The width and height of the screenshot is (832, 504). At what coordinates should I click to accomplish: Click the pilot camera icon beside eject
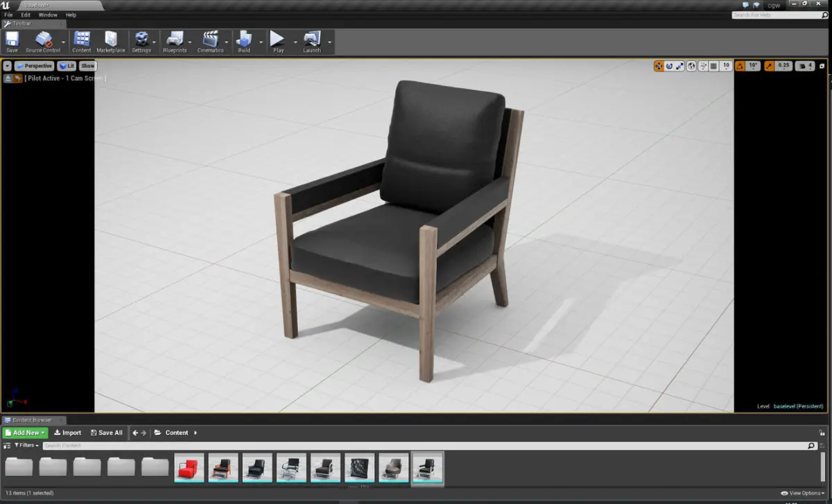coord(18,78)
